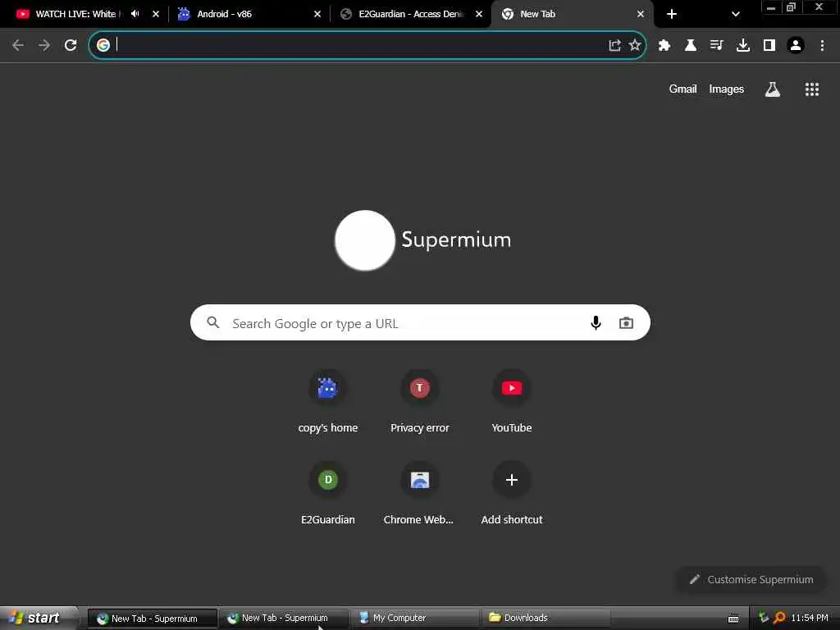
Task: Click the magnifier icon in search box
Action: coord(213,322)
